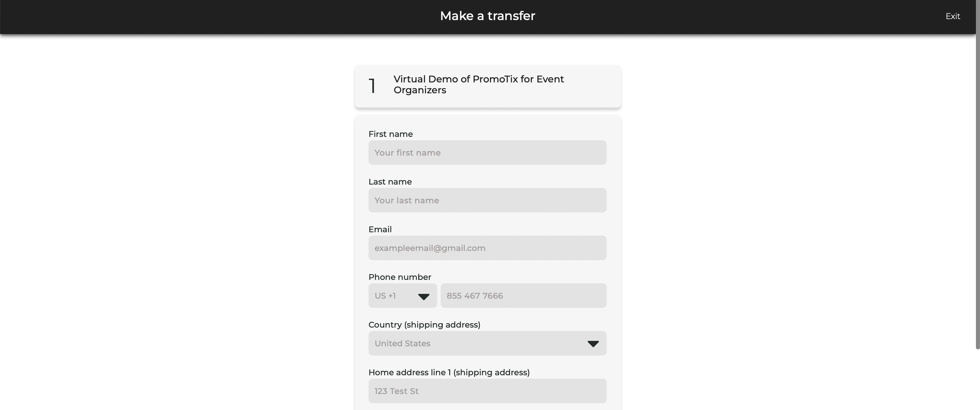Click the Last name label
This screenshot has height=410, width=980.
(390, 182)
